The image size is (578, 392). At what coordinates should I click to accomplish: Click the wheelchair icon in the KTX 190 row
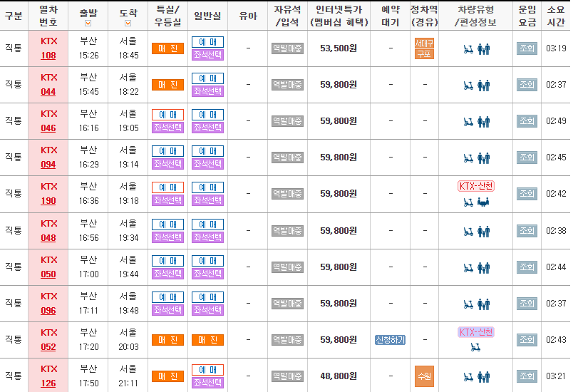pos(468,202)
